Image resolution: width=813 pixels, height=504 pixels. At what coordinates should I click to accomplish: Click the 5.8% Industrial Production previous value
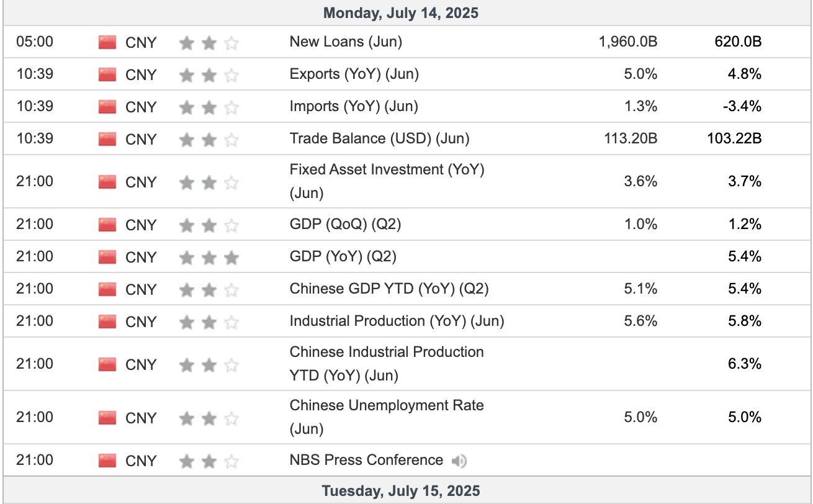point(744,322)
